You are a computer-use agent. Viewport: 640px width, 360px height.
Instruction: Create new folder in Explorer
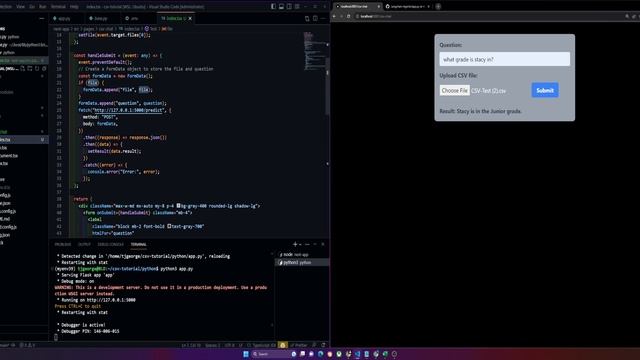(x=30, y=69)
